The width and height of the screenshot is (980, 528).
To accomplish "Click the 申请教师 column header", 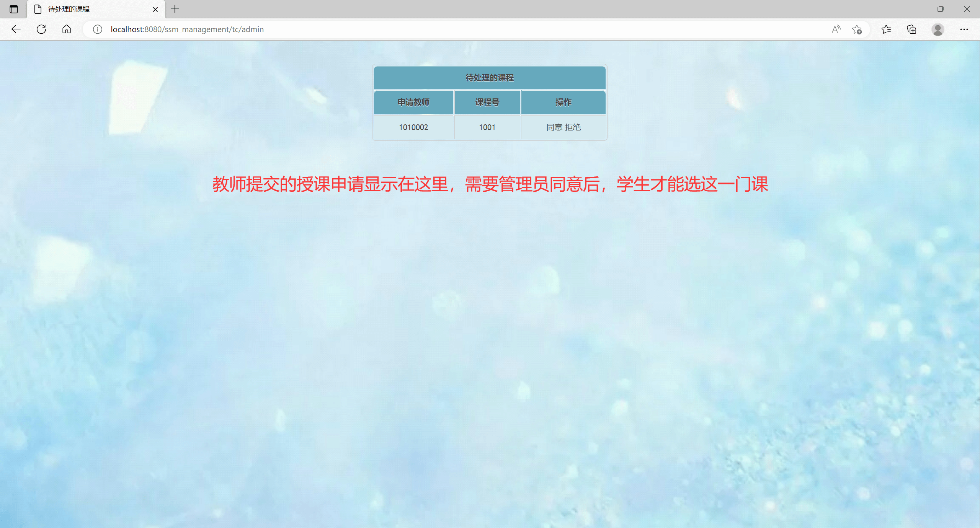I will [413, 102].
